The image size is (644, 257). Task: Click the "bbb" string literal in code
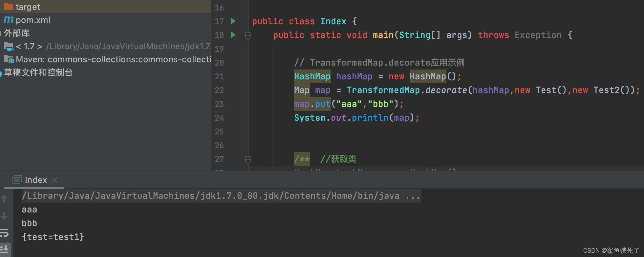click(380, 104)
